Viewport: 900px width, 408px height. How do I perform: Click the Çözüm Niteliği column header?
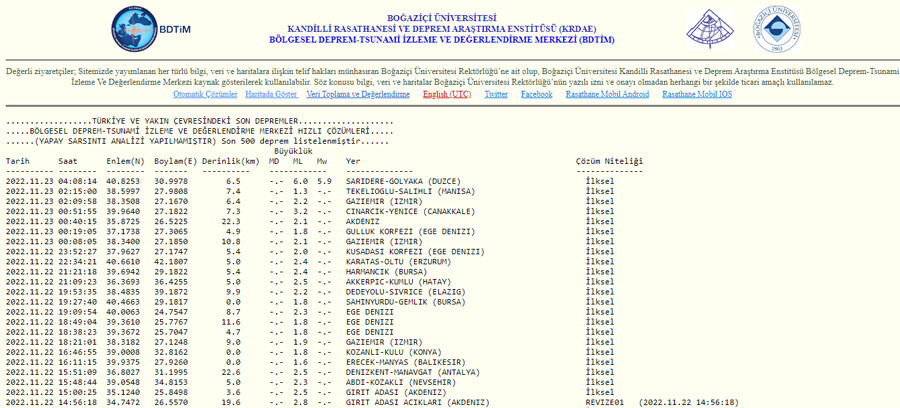(609, 161)
